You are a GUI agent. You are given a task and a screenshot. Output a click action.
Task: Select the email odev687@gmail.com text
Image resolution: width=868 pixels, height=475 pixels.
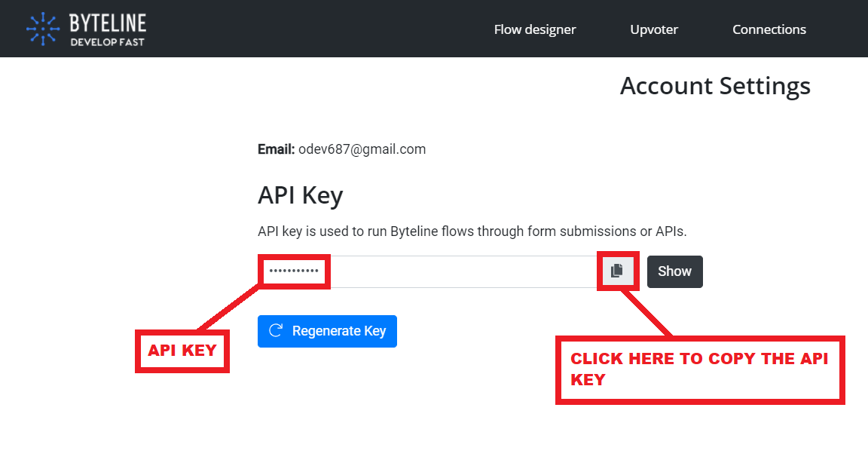tap(362, 149)
